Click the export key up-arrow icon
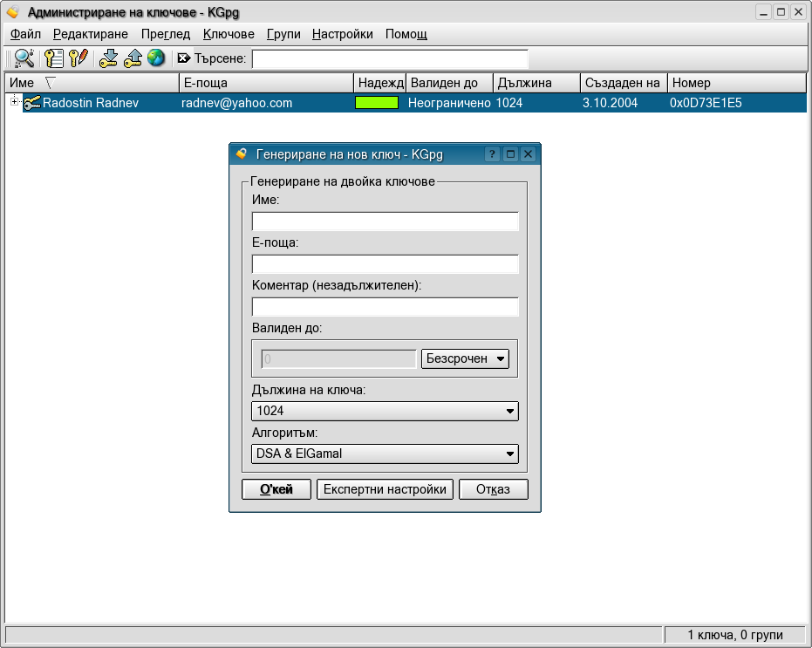The width and height of the screenshot is (812, 648). tap(133, 58)
